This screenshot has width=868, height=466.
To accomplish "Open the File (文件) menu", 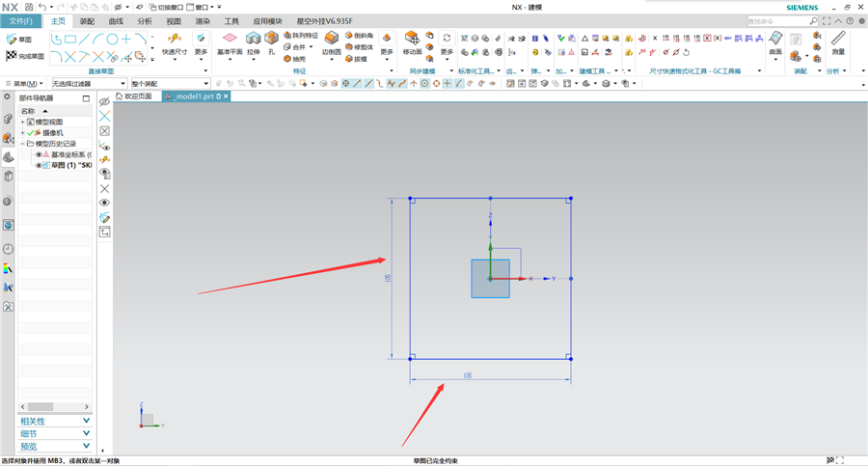I will point(20,21).
